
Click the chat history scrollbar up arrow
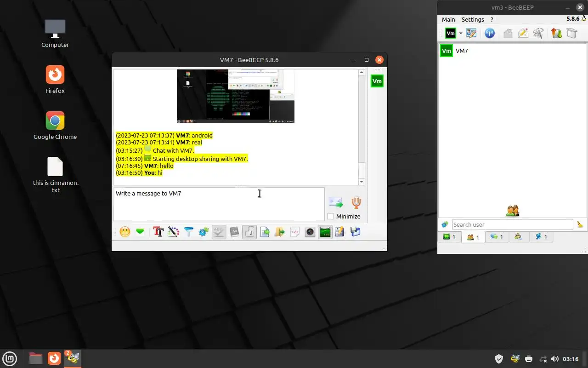[x=362, y=73]
